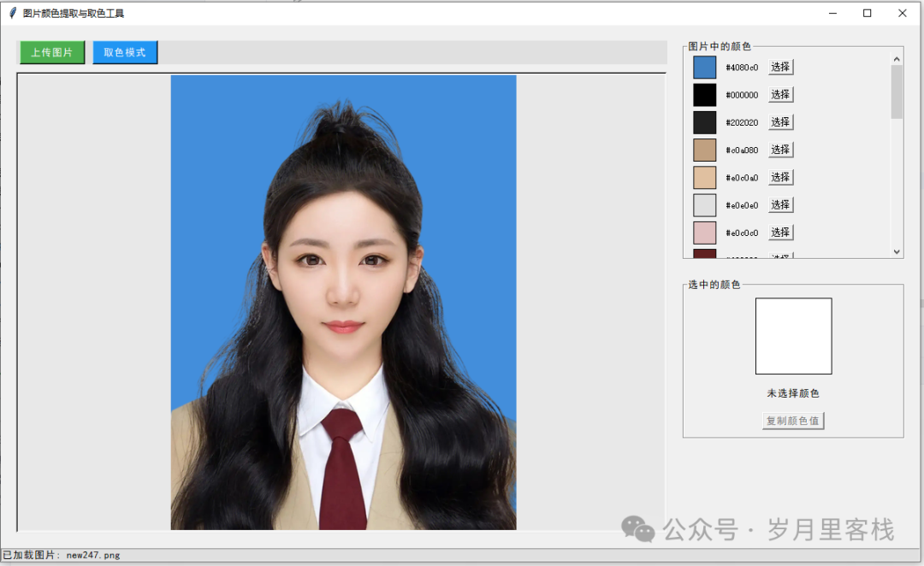Click the #202020 hex label
Image resolution: width=924 pixels, height=566 pixels.
pyautogui.click(x=742, y=122)
